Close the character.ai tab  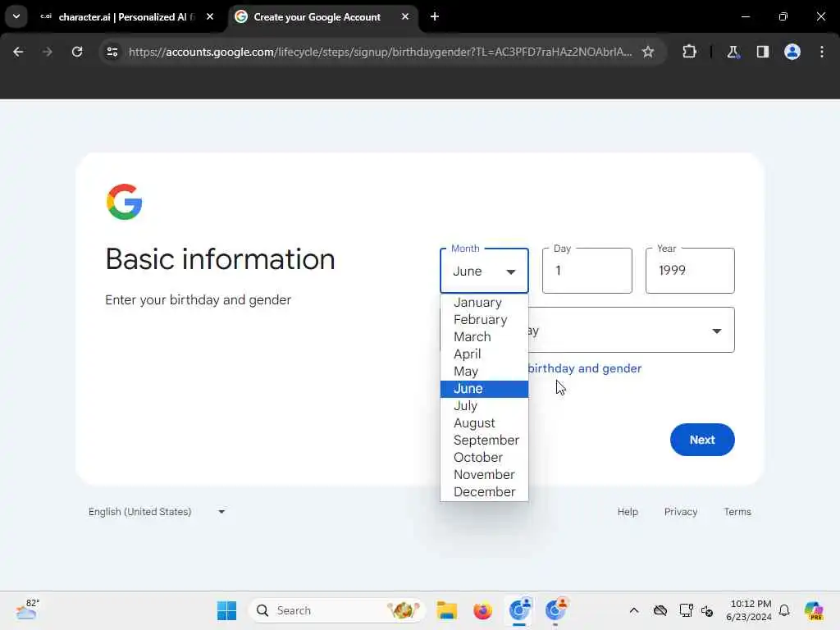(x=210, y=16)
